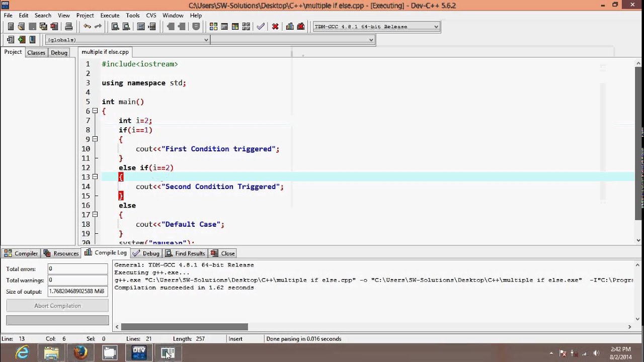Open the Execute menu
Viewport: 644px width, 362px height.
[x=110, y=16]
